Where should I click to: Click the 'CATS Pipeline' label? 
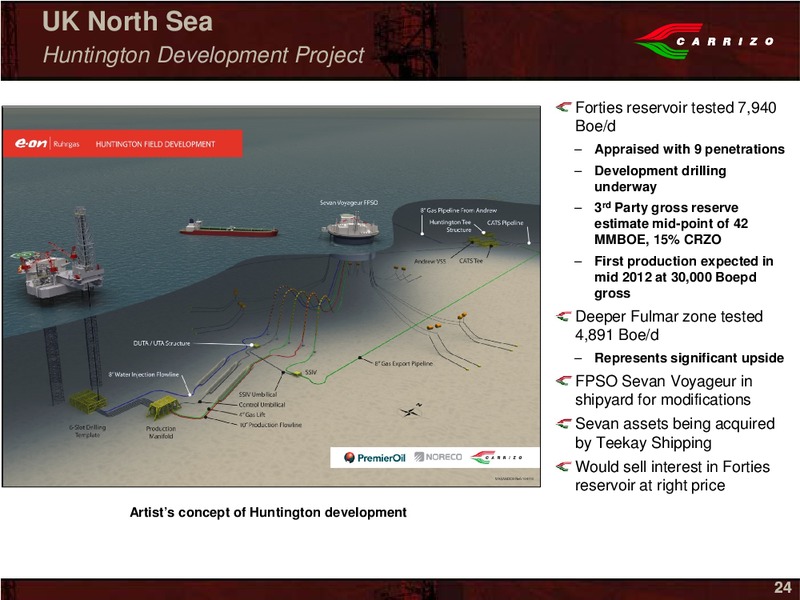505,222
